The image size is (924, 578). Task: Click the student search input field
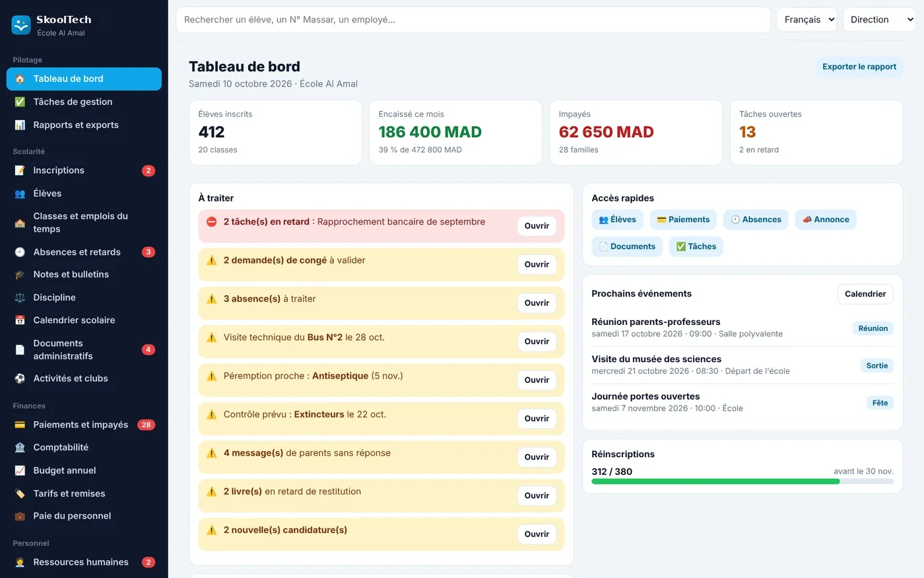pos(473,20)
